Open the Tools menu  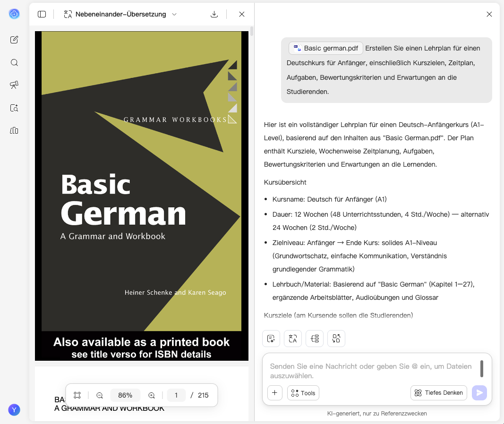pos(303,393)
